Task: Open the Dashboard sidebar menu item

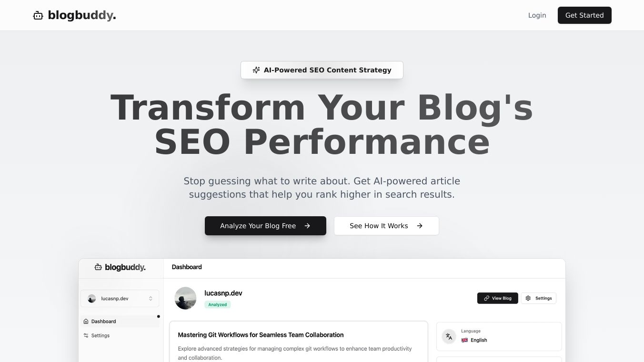Action: point(104,322)
